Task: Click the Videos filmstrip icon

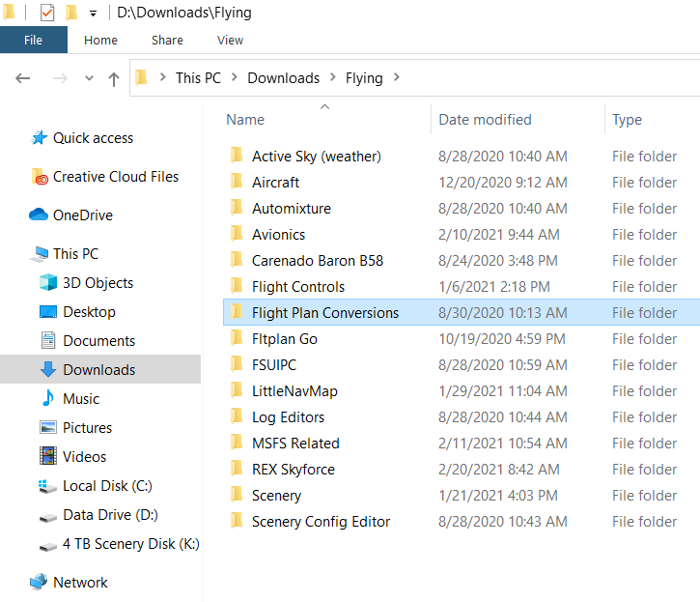Action: [x=47, y=456]
